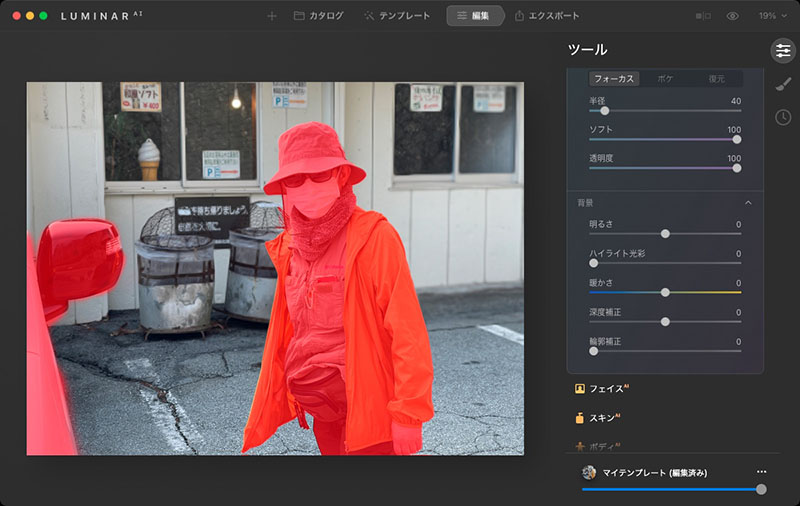Switch to the テンプレート tab
The width and height of the screenshot is (800, 506).
click(x=397, y=16)
